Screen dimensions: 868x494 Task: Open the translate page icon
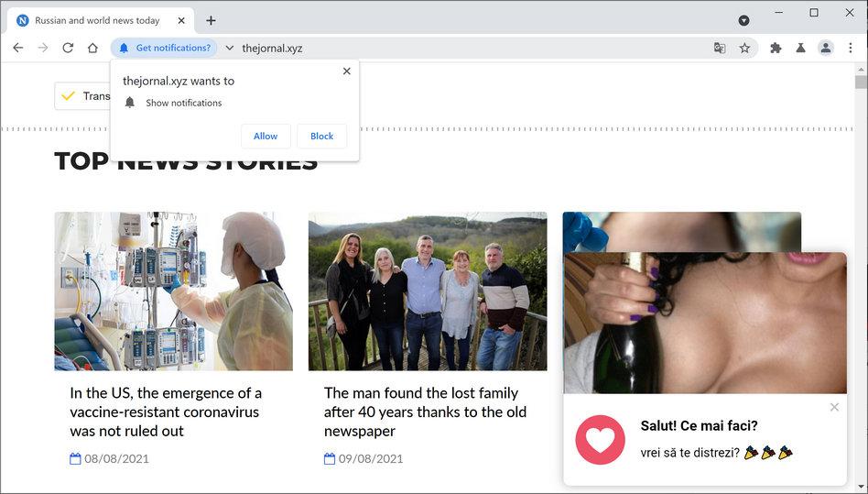click(x=720, y=49)
